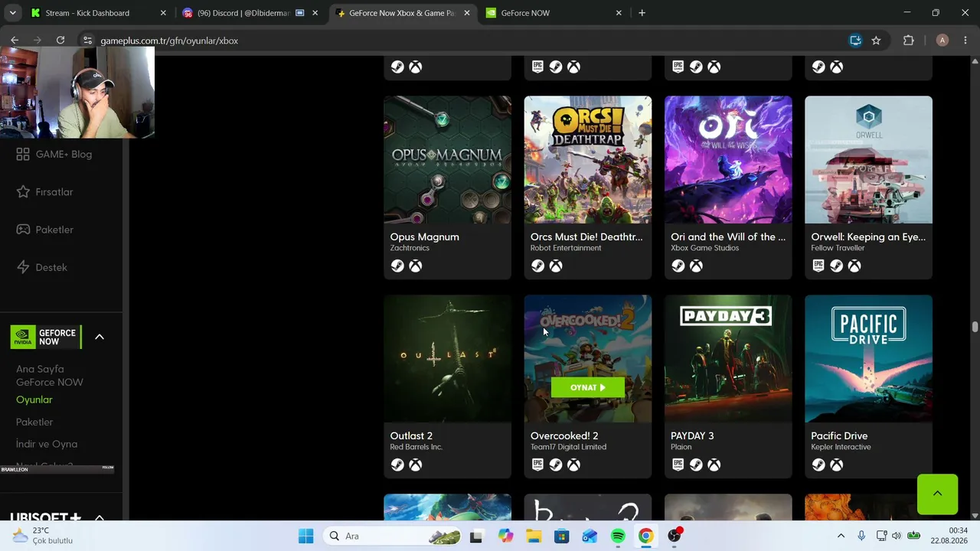Click the Steam icon under Pacific Drive

pos(818,465)
